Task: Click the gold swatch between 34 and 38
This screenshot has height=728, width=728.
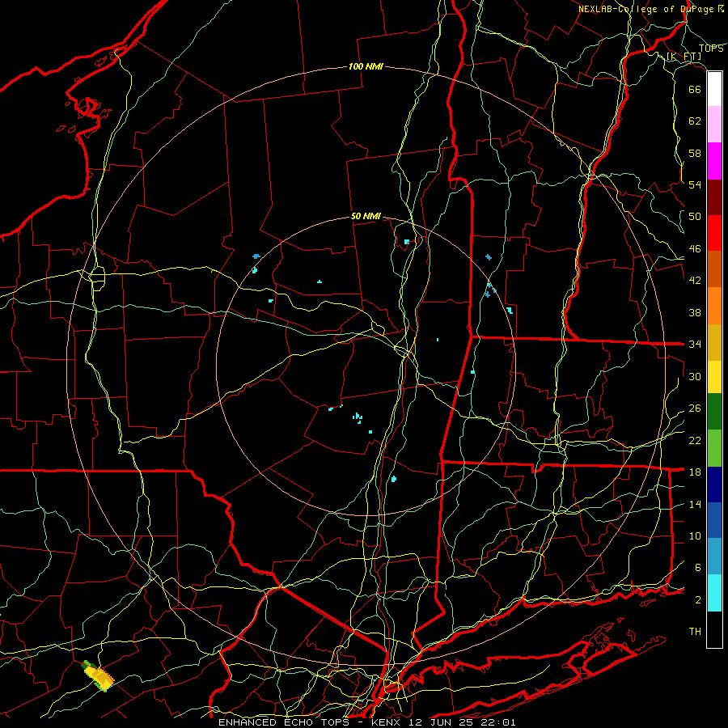Action: pyautogui.click(x=714, y=342)
